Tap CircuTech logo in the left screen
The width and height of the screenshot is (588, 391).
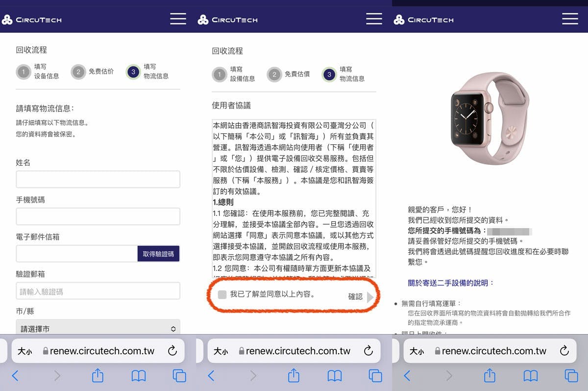coord(32,20)
